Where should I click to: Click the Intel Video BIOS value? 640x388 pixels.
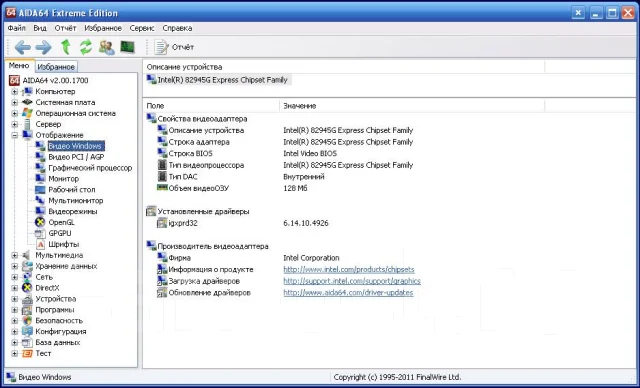310,153
